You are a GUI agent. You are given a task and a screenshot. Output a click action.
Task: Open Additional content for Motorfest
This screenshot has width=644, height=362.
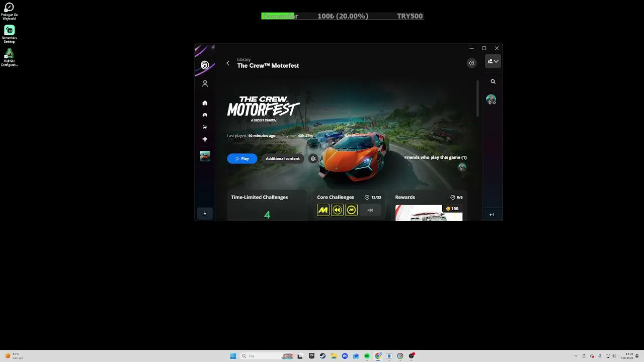point(282,158)
